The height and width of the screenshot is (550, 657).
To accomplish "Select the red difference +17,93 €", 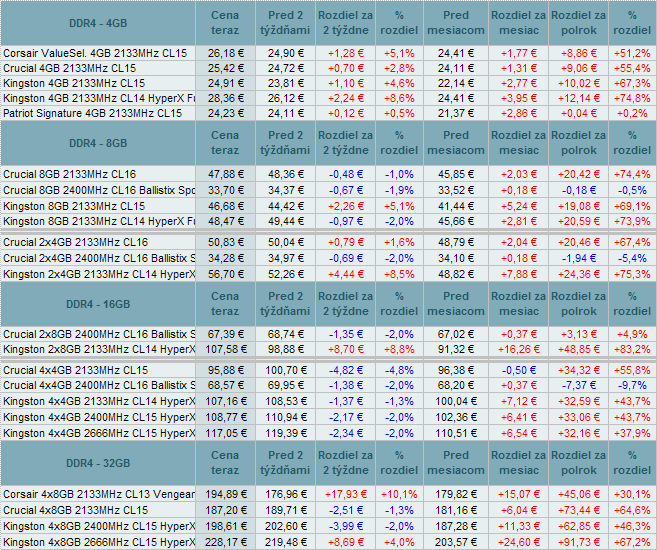I will [346, 494].
